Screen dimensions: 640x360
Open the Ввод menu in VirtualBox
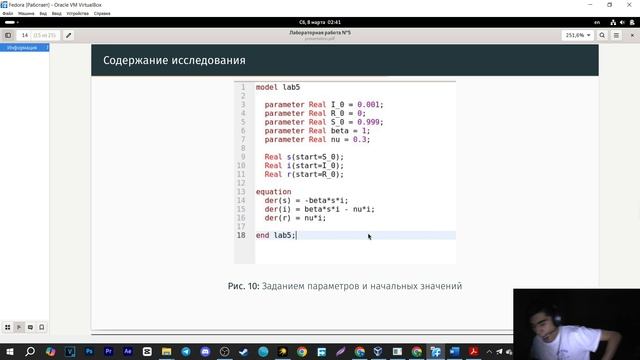point(56,13)
